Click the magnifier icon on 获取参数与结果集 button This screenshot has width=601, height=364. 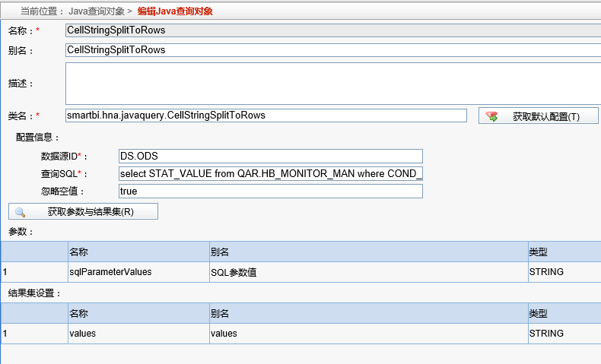(x=20, y=212)
